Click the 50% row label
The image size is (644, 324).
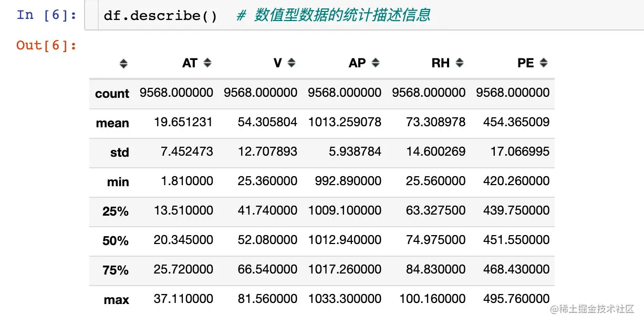tap(116, 241)
